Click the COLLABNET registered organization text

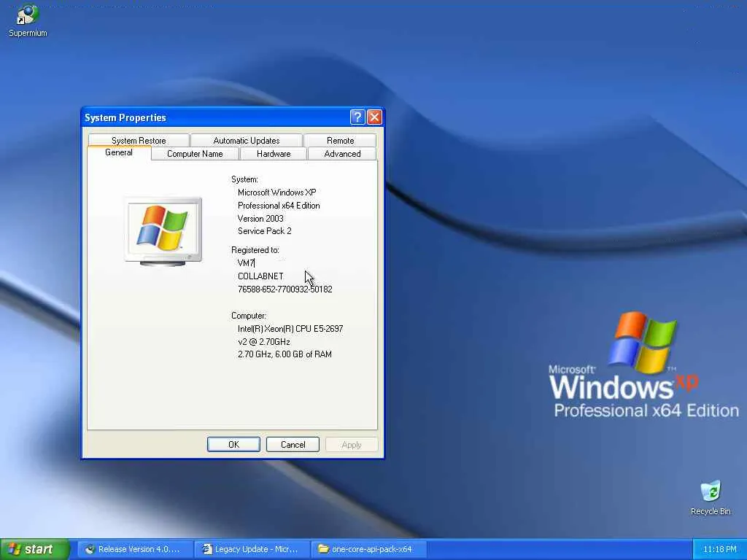pos(260,276)
